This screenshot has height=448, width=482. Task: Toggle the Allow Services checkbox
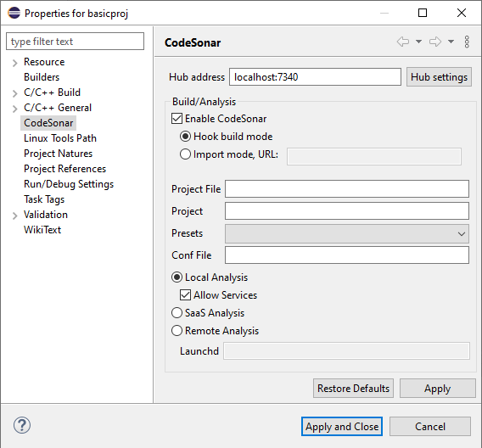185,295
